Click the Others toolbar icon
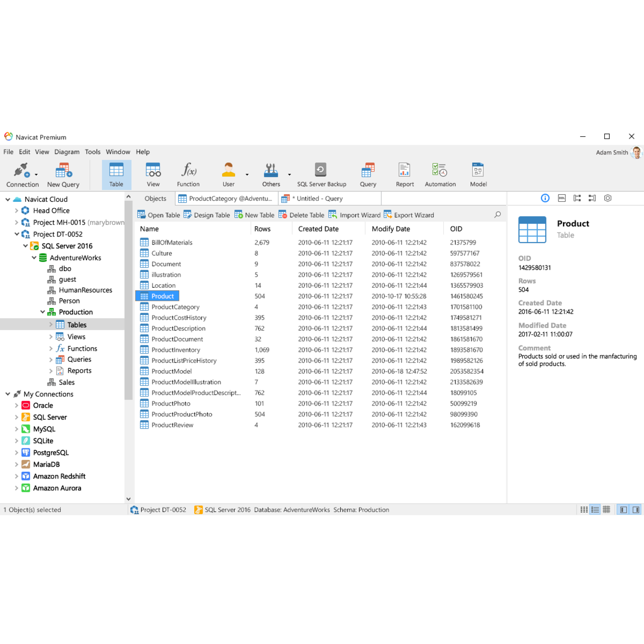 point(271,175)
